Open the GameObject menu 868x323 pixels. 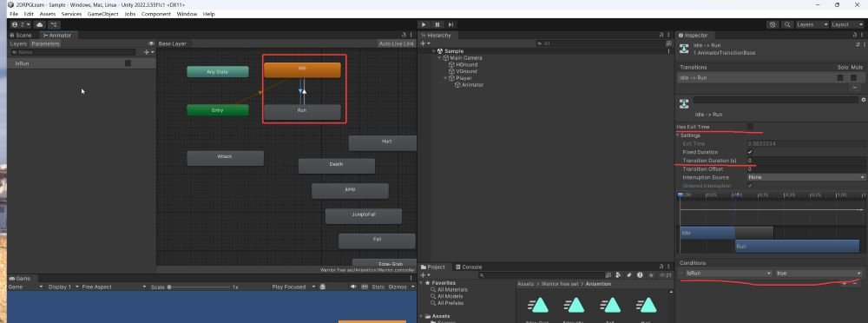(x=103, y=14)
